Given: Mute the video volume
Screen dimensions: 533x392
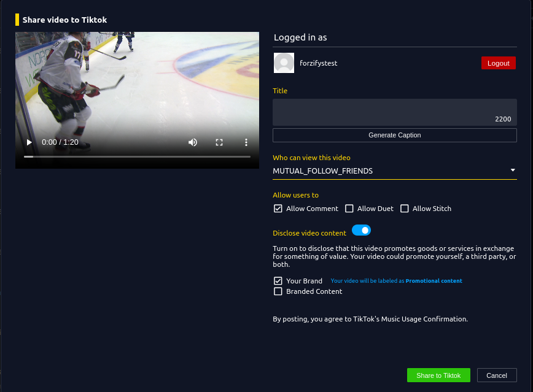Looking at the screenshot, I should (x=193, y=142).
